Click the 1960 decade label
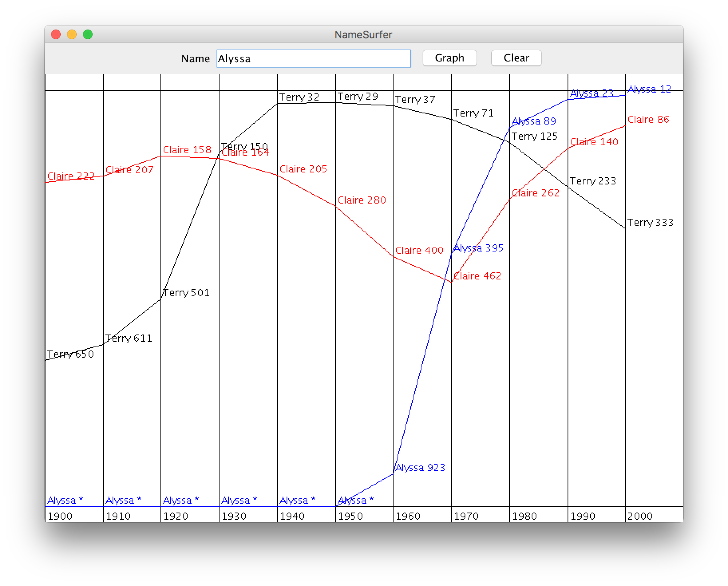Viewport: 728px width, 586px height. point(408,516)
